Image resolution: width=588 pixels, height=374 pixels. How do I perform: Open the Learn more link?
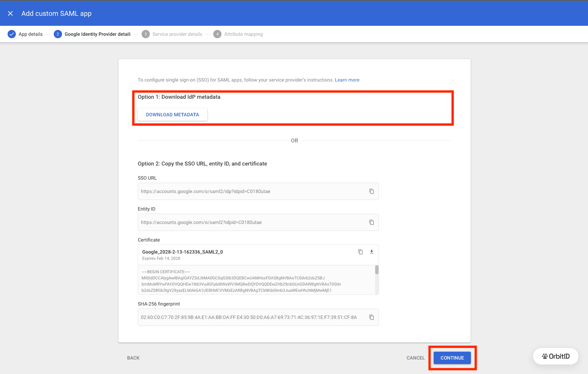click(347, 80)
